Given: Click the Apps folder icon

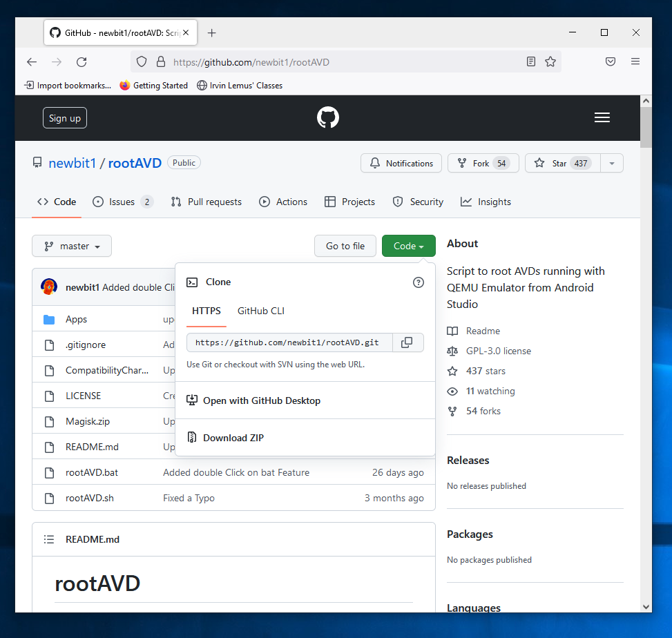Looking at the screenshot, I should [x=49, y=320].
